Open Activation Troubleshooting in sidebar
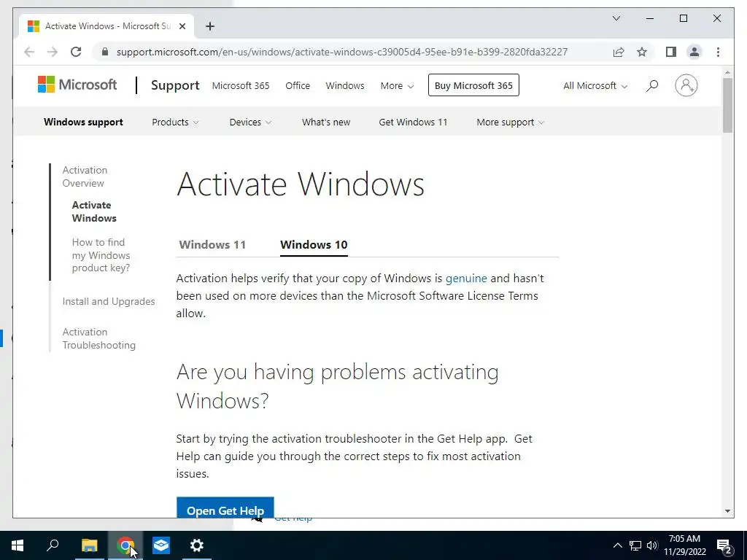The image size is (747, 560). 99,338
